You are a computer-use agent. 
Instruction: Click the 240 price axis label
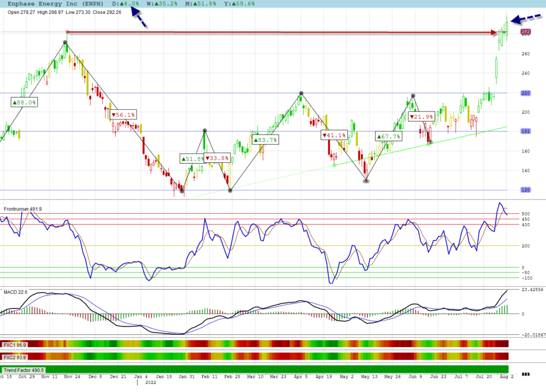(525, 73)
